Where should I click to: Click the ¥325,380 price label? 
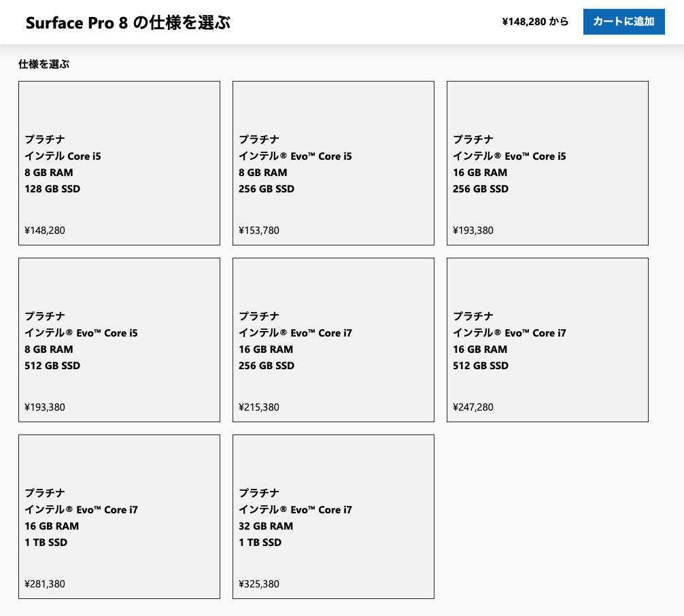(258, 584)
